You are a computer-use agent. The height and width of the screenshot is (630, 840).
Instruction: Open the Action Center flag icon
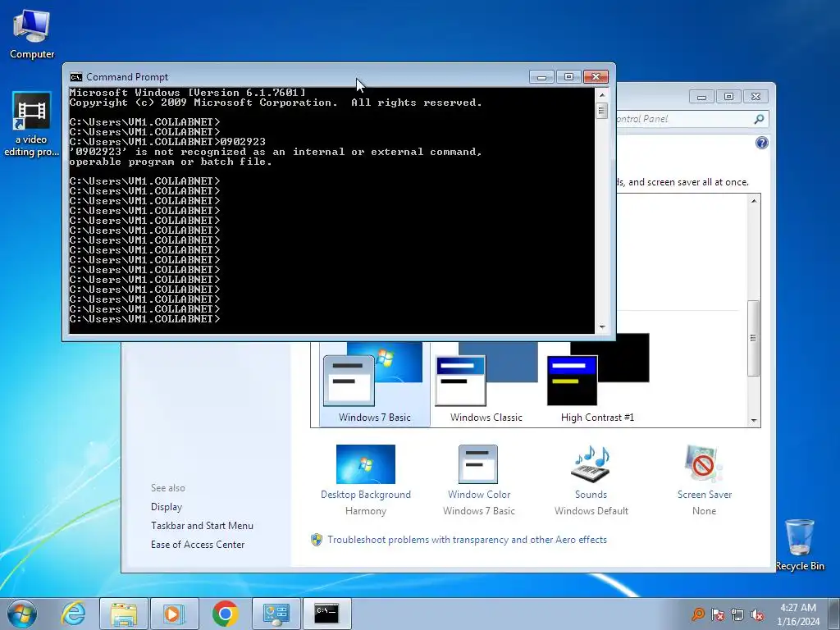pyautogui.click(x=718, y=614)
